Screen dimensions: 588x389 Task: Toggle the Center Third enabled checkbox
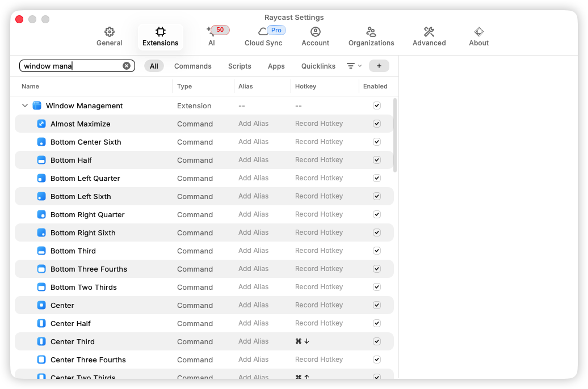coord(376,341)
